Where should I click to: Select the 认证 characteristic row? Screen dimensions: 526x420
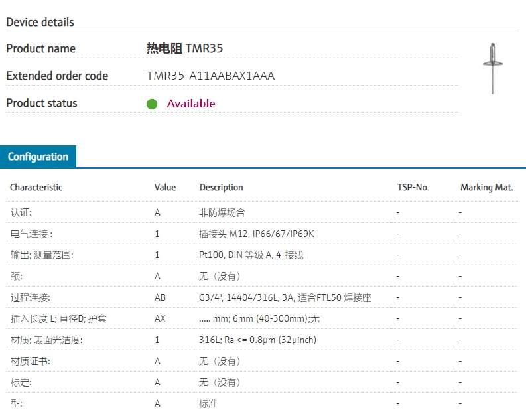pyautogui.click(x=21, y=212)
